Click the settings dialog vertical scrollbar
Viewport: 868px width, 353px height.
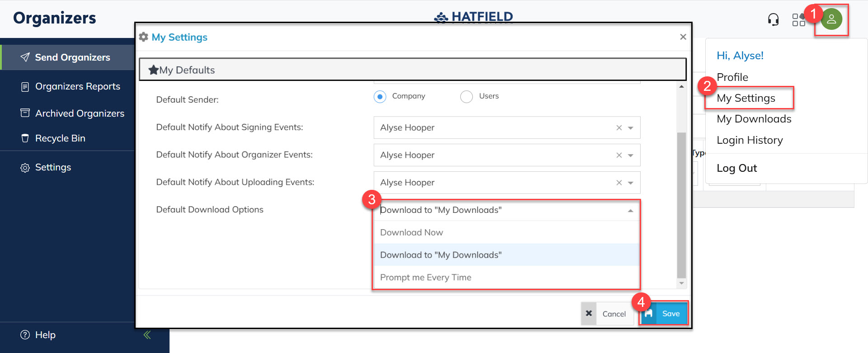(x=681, y=203)
